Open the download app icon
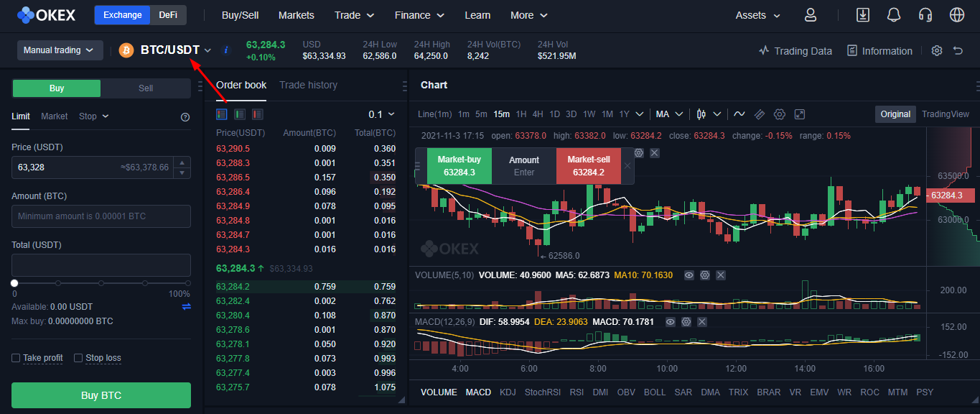The image size is (980, 414). tap(863, 15)
